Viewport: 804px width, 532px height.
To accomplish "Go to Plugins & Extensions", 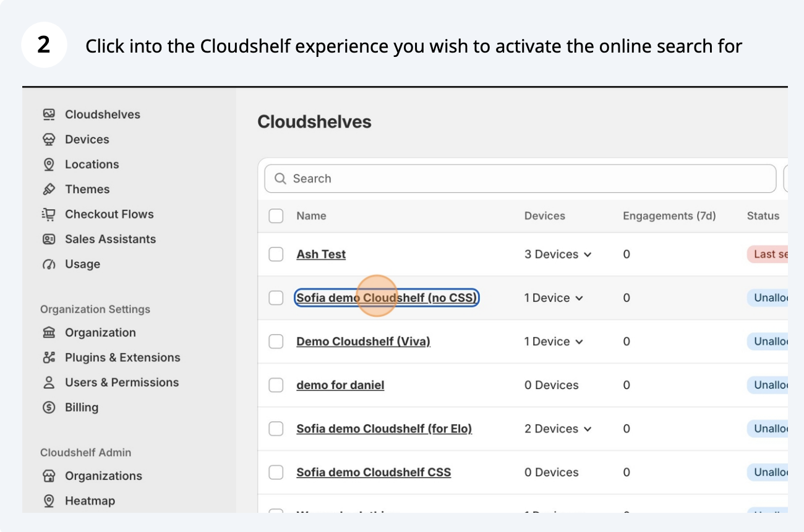I will [x=122, y=358].
